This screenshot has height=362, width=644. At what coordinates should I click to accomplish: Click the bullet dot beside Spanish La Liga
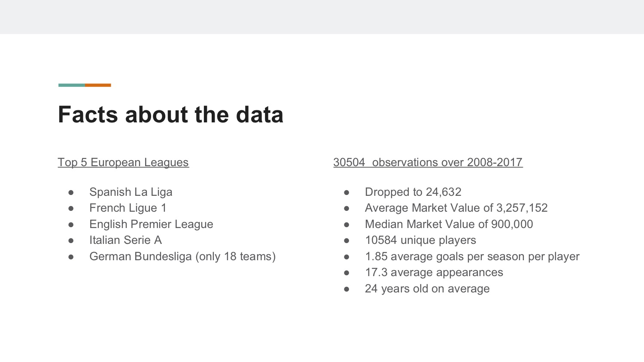tap(71, 192)
